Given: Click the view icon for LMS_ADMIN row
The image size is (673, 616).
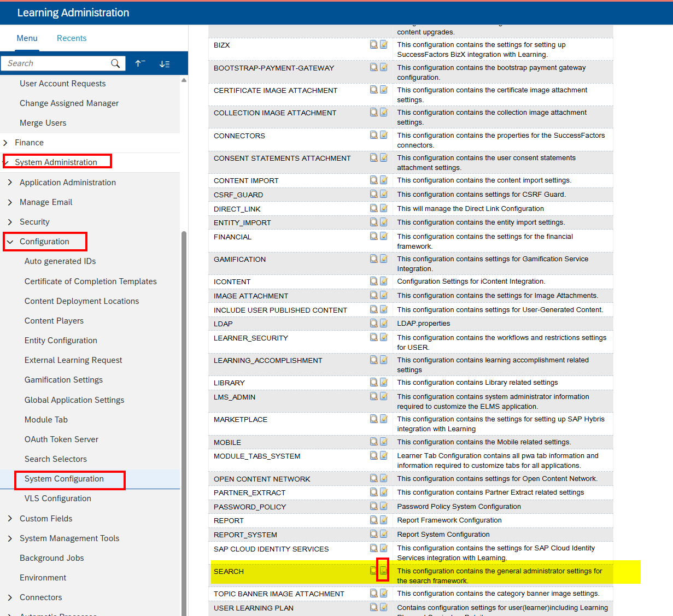Looking at the screenshot, I should coord(374,396).
